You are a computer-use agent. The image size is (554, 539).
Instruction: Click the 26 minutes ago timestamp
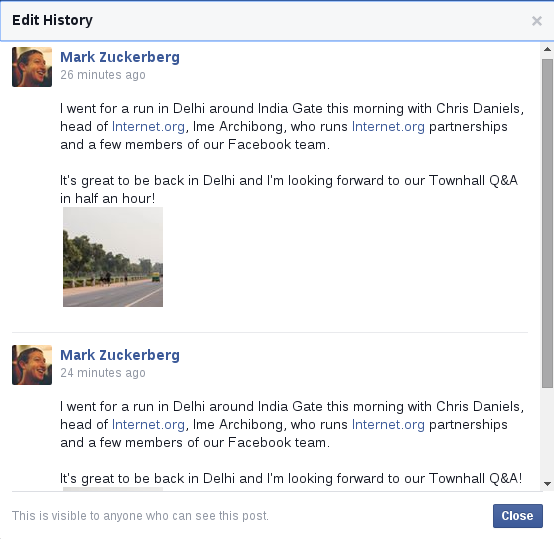103,75
